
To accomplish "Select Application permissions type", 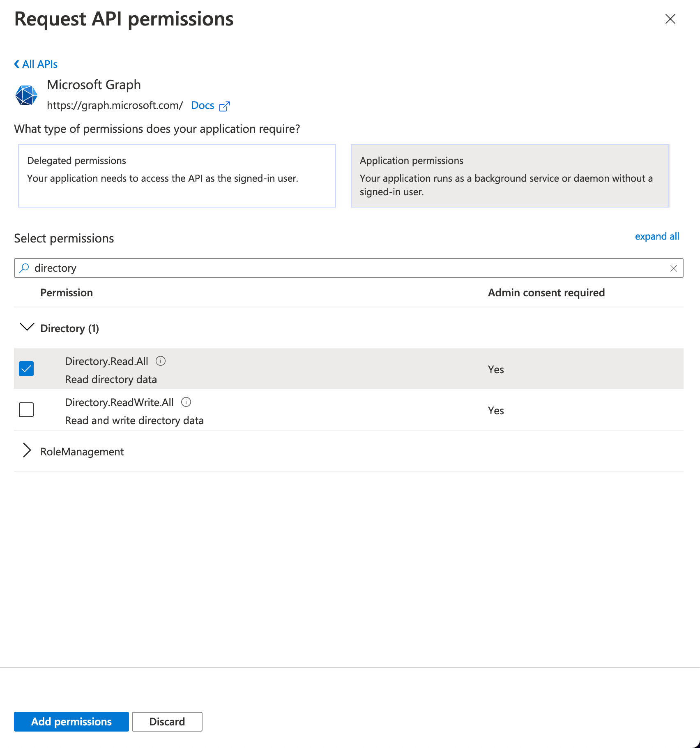I will (x=510, y=176).
